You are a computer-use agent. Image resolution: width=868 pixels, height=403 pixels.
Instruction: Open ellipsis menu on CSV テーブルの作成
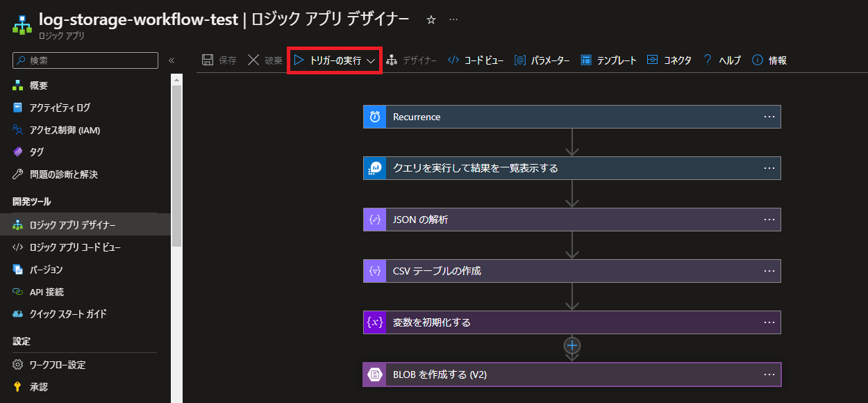coord(769,271)
